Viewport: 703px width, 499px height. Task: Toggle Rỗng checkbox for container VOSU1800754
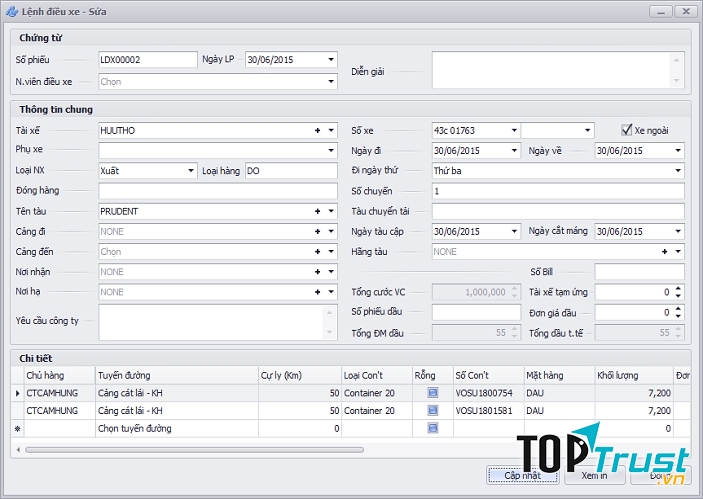[x=432, y=394]
